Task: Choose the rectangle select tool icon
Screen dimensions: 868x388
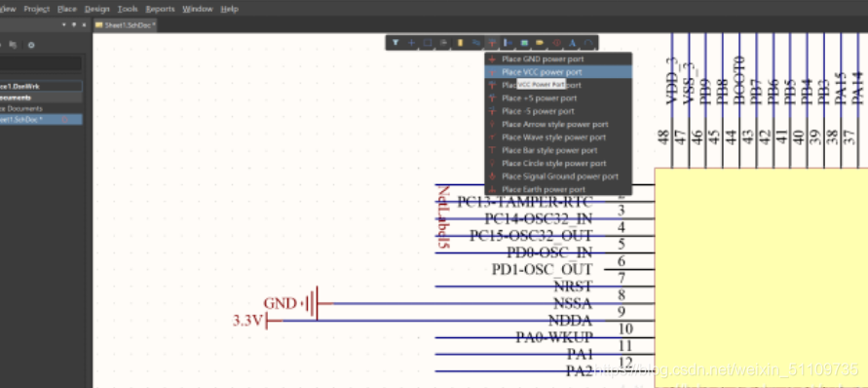Action: (428, 43)
